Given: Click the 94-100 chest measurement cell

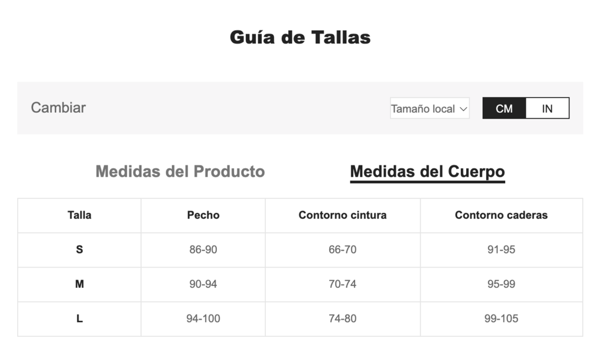Looking at the screenshot, I should (203, 318).
